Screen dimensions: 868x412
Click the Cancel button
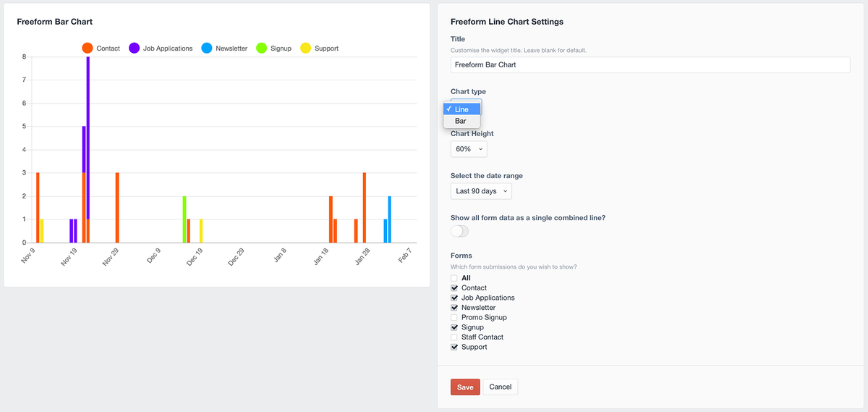(501, 387)
